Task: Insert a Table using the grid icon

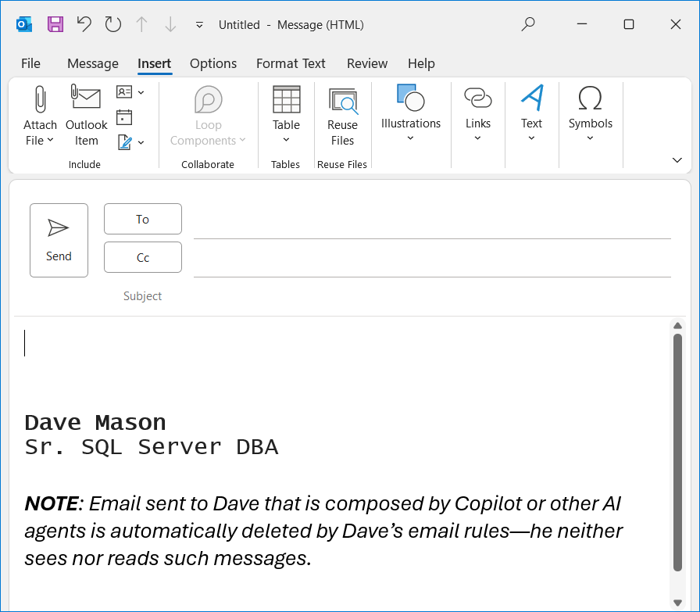Action: 286,99
